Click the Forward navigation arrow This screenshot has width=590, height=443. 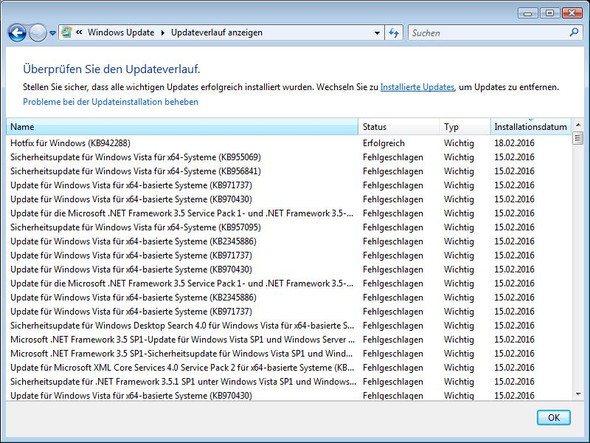coord(38,33)
